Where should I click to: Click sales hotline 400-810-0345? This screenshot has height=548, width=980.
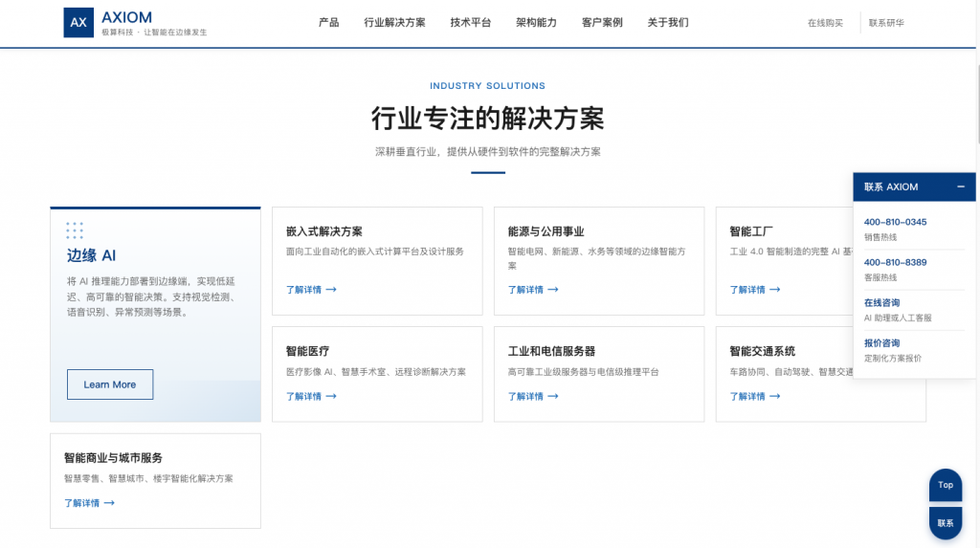(895, 222)
